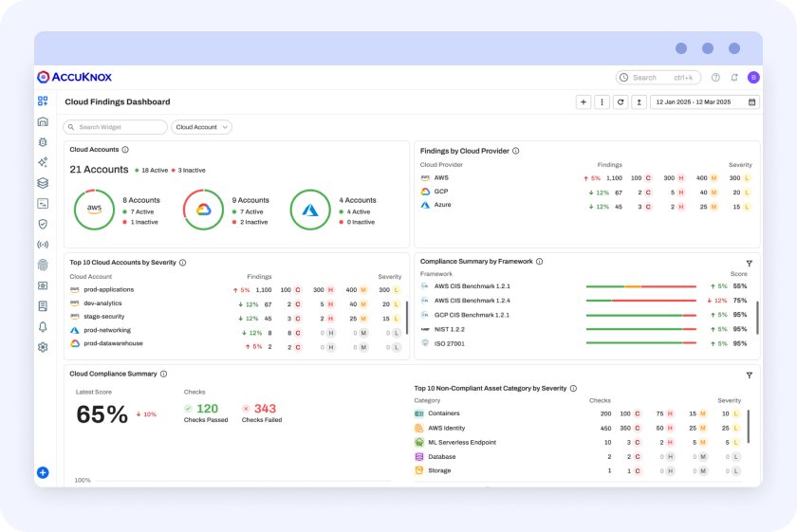
Task: Click info icon next to Cloud Accounts title
Action: (125, 150)
